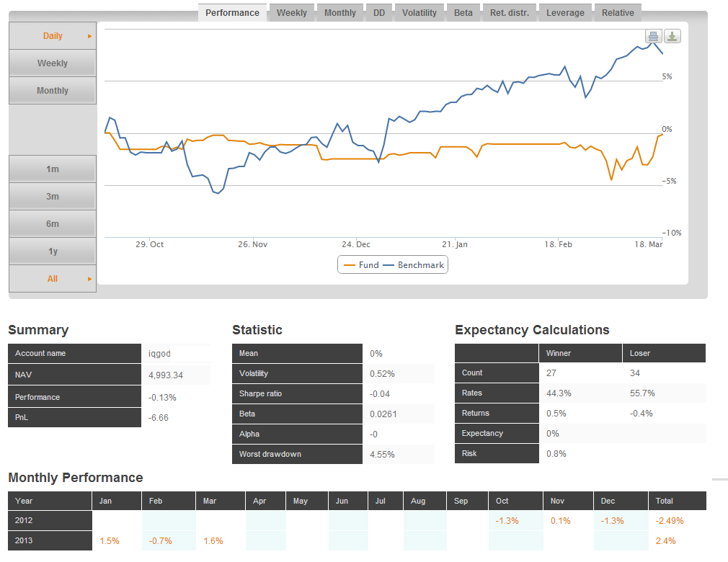
Task: Click the Total column header
Action: pyautogui.click(x=678, y=501)
